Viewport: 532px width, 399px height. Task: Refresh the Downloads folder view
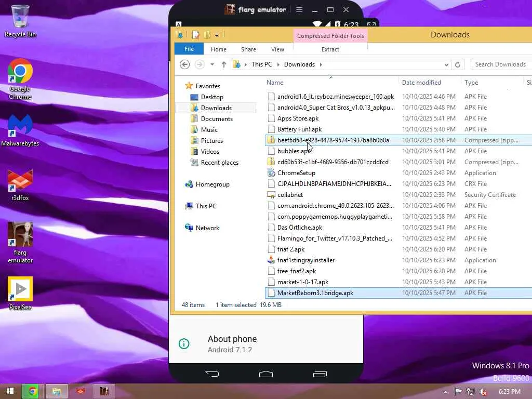point(457,64)
